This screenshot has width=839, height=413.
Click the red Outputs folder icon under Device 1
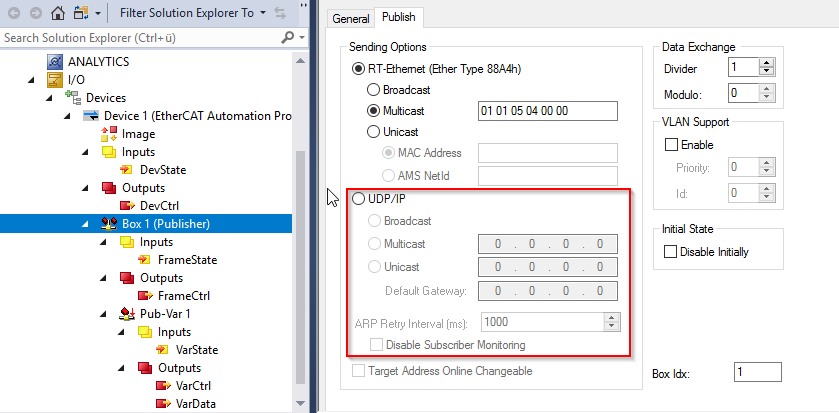coord(109,188)
